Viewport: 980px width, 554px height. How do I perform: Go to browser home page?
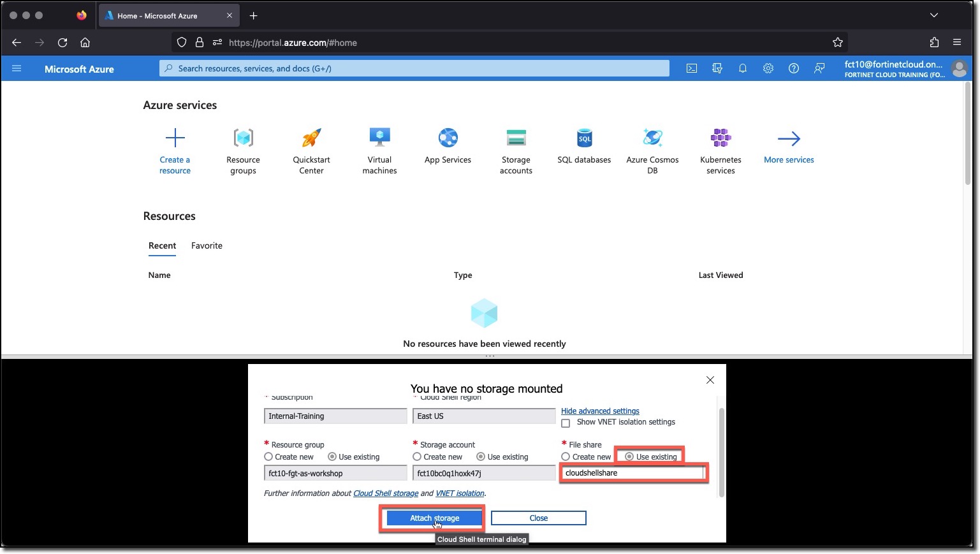(x=85, y=43)
